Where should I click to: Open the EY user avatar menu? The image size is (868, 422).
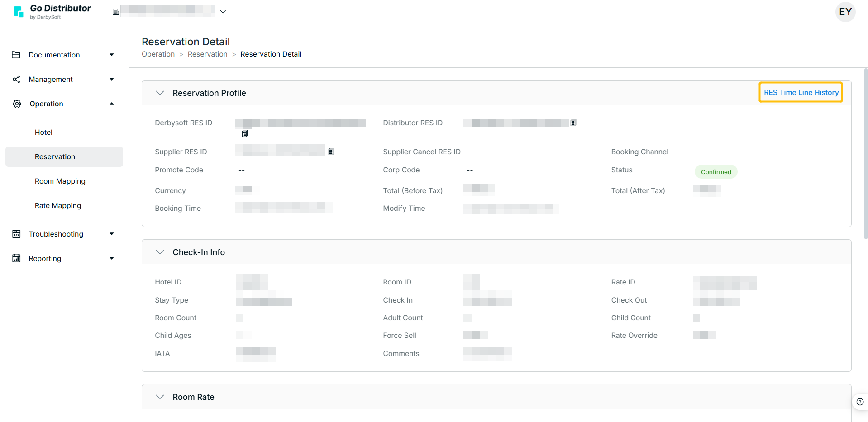pos(845,12)
